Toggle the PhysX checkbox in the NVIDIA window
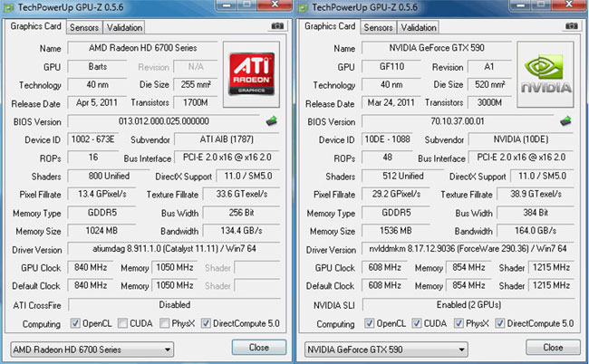589x364 pixels. tap(459, 323)
